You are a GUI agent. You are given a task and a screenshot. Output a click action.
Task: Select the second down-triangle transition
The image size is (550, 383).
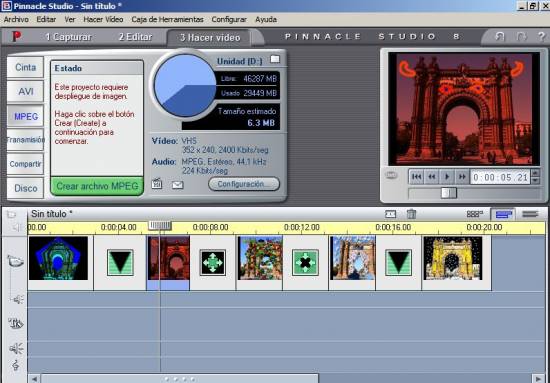pos(398,262)
